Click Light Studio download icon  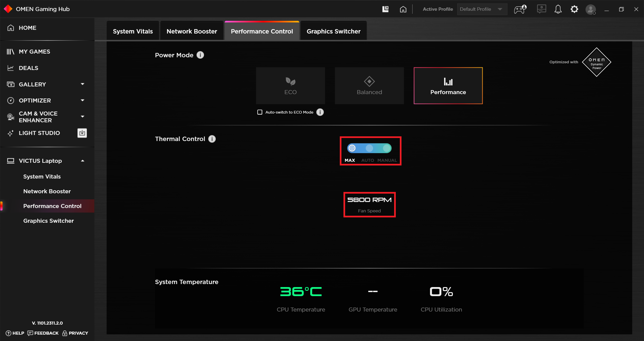tap(82, 133)
